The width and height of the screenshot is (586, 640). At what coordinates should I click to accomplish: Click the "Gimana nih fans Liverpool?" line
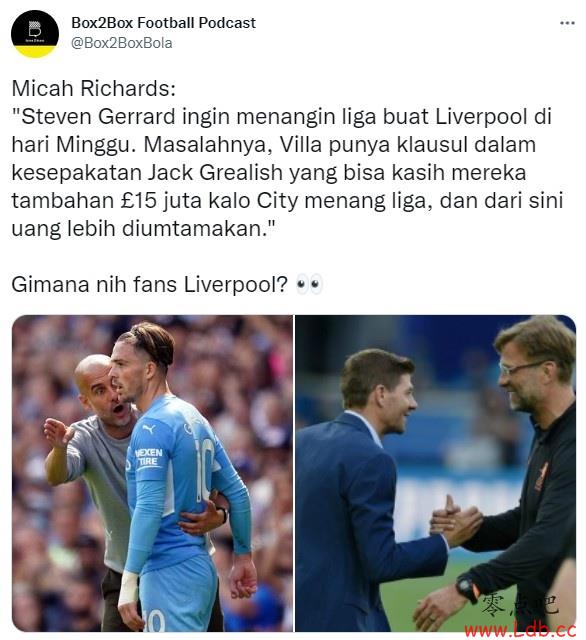point(149,284)
